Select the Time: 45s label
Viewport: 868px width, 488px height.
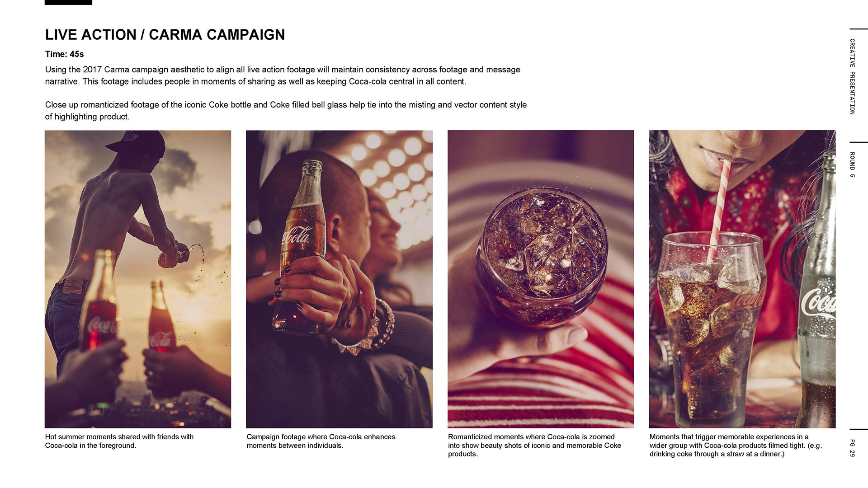click(x=65, y=54)
